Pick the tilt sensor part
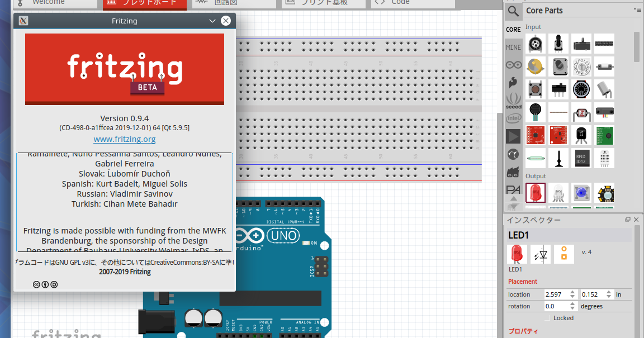The image size is (644, 338). pyautogui.click(x=604, y=89)
